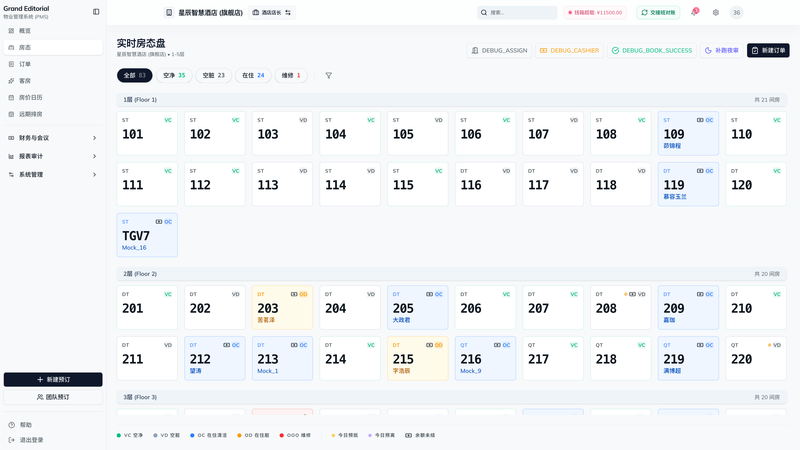This screenshot has width=800, height=450.
Task: Expand 财务与会议 sidebar group
Action: click(x=53, y=138)
